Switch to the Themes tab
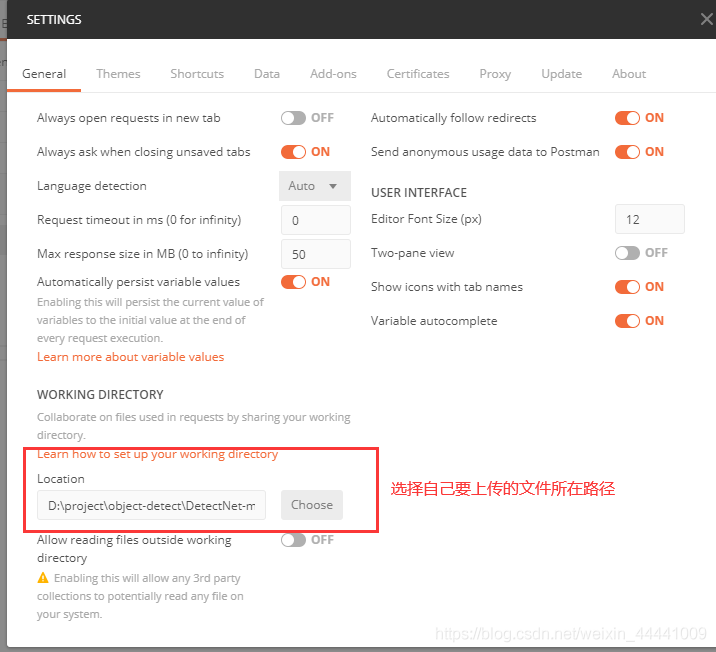Screen dimensions: 716x652 (118, 74)
